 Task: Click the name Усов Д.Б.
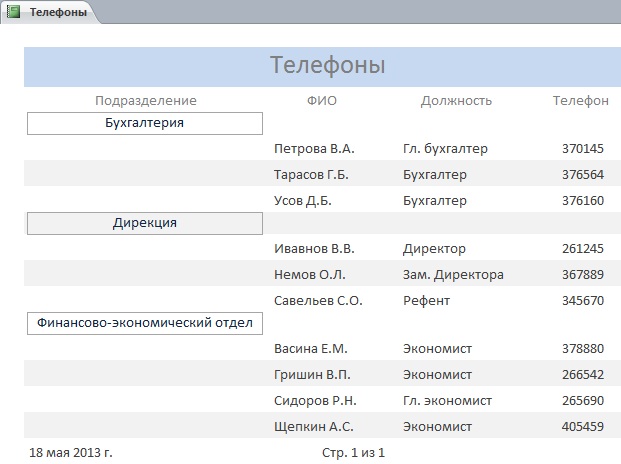click(x=303, y=201)
